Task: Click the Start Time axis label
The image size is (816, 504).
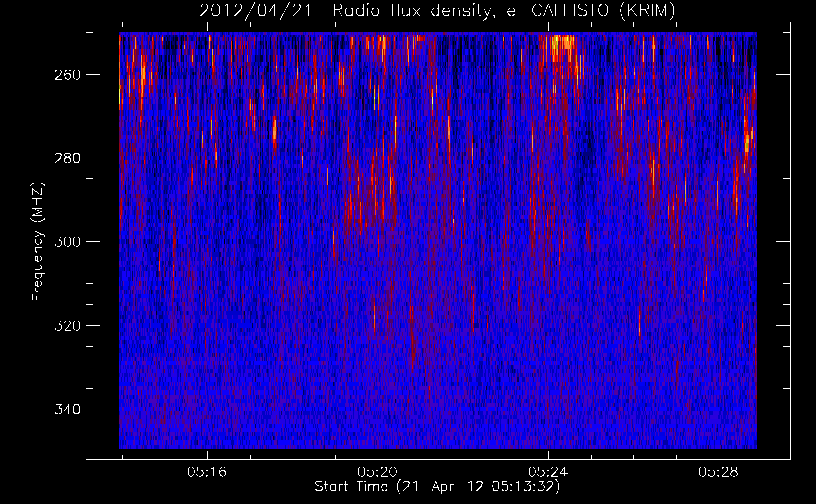Action: 437,487
